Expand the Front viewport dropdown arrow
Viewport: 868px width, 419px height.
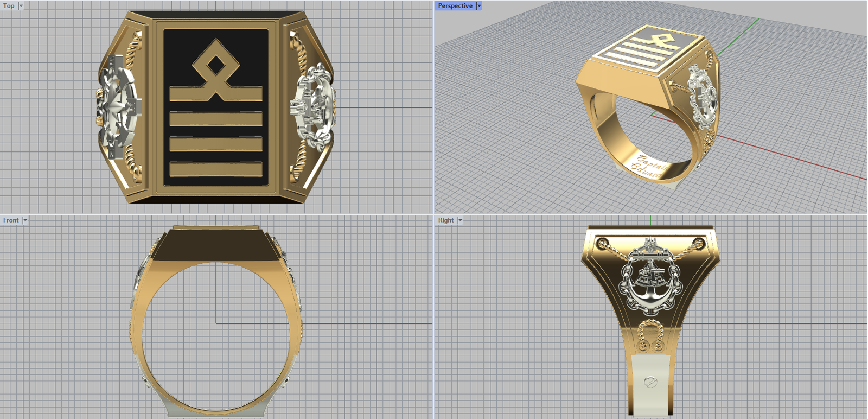pos(25,220)
